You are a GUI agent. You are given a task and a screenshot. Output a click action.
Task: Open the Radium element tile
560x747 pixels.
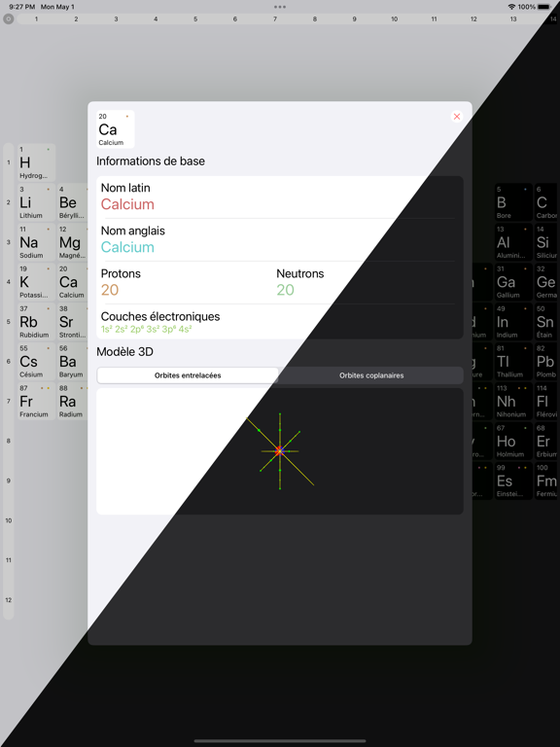[x=72, y=402]
